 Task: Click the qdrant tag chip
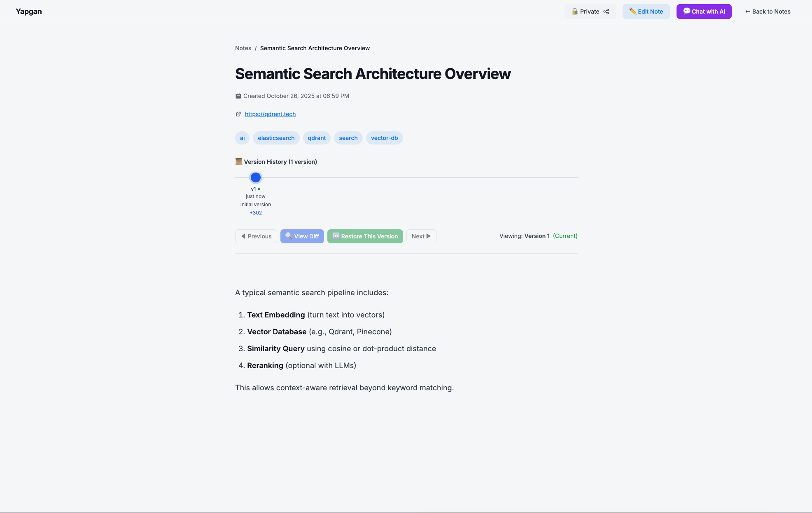click(317, 138)
